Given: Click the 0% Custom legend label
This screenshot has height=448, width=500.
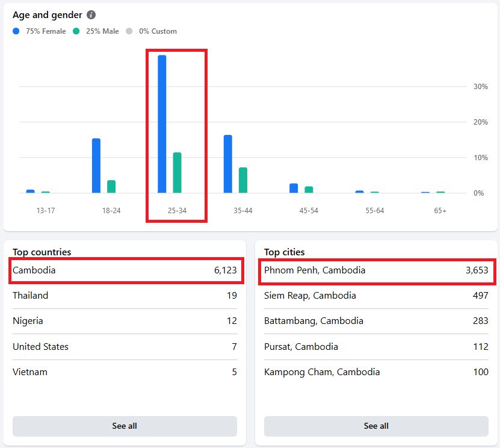Looking at the screenshot, I should (x=158, y=31).
